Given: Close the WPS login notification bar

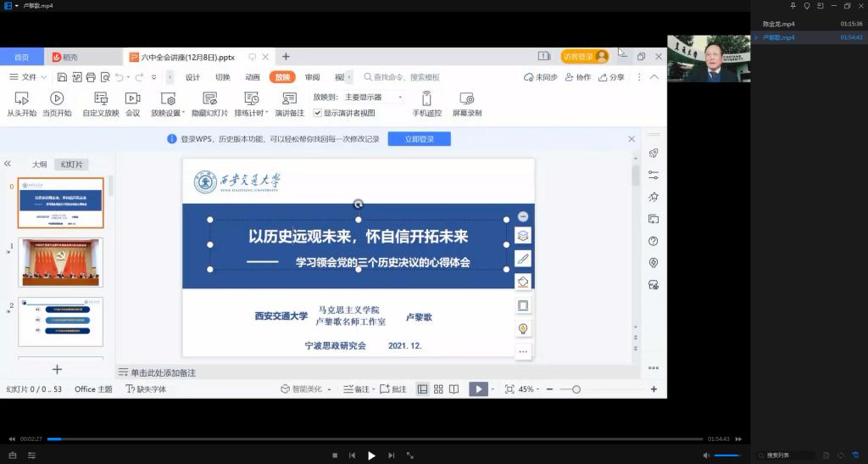Looking at the screenshot, I should coord(632,139).
